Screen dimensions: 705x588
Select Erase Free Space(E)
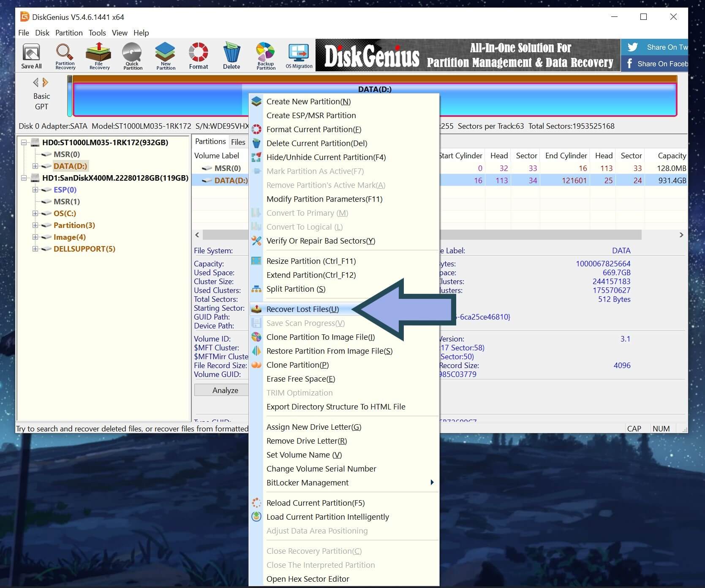tap(301, 379)
